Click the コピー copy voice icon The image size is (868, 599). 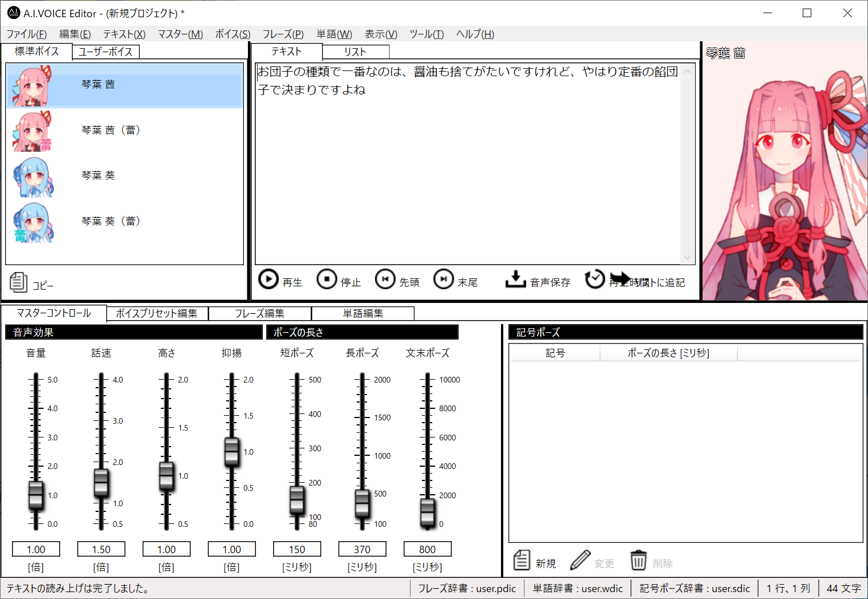pyautogui.click(x=18, y=282)
